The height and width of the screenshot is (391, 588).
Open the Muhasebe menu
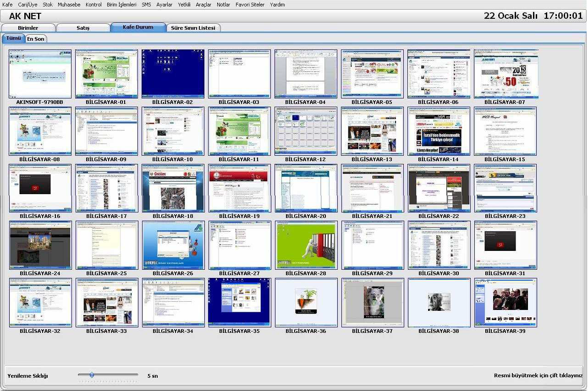(x=69, y=5)
